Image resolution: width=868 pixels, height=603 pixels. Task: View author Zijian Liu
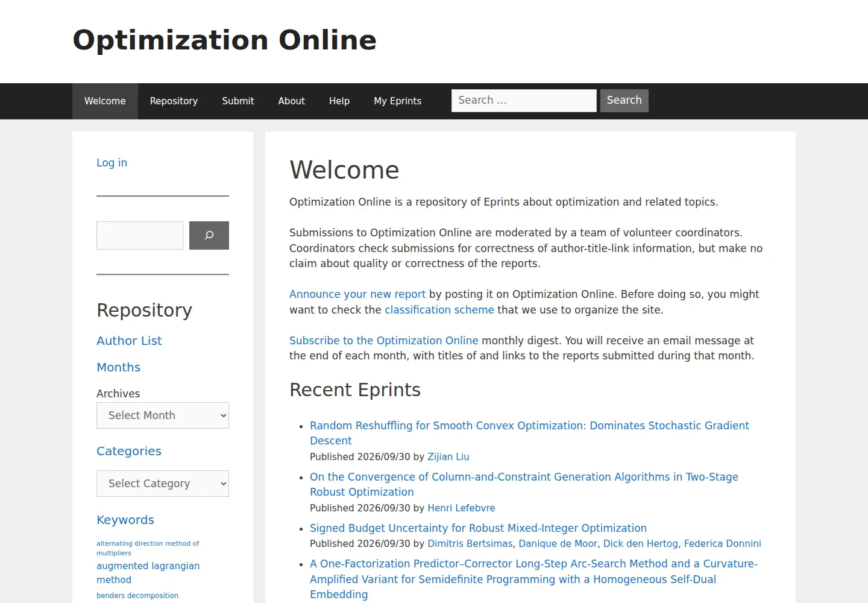pos(448,457)
